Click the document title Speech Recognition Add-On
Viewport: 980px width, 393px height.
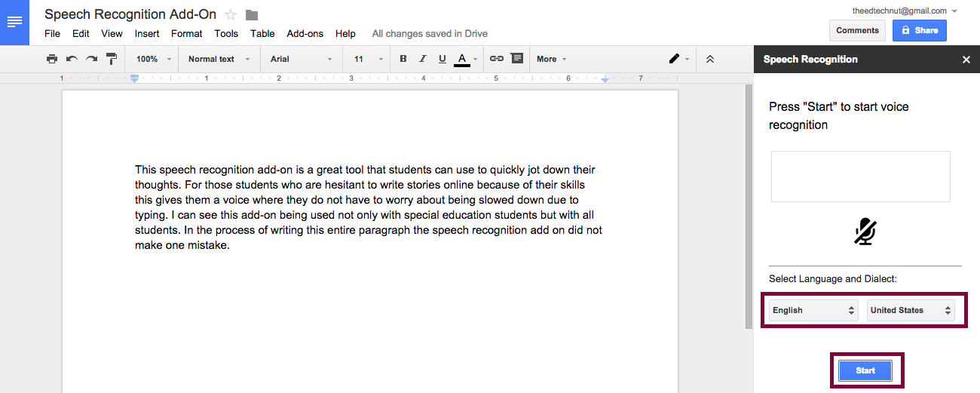click(x=130, y=14)
